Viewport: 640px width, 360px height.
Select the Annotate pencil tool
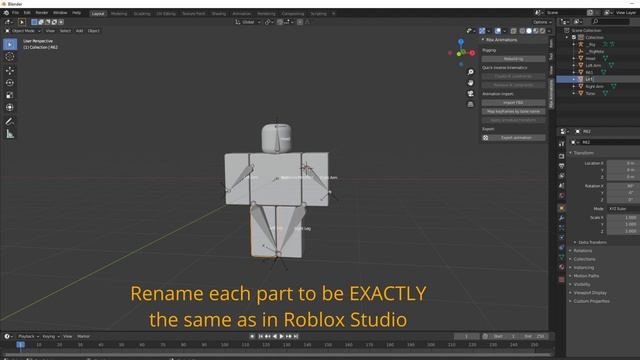pos(10,121)
